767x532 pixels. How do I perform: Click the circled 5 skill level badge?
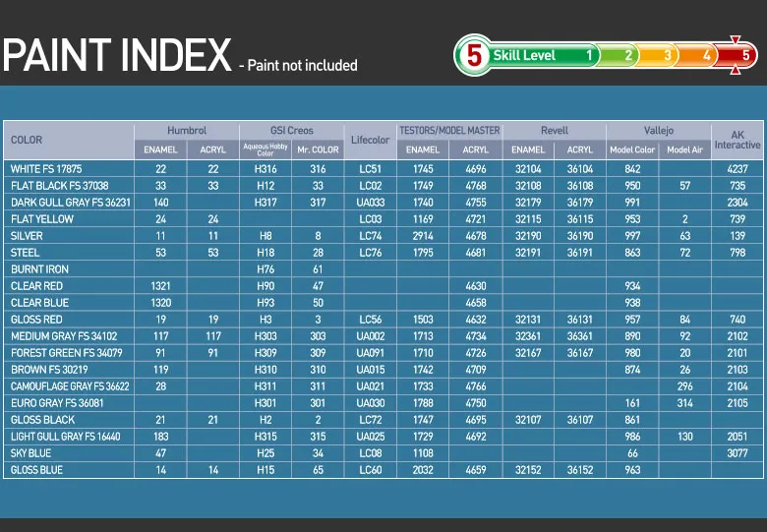[474, 55]
